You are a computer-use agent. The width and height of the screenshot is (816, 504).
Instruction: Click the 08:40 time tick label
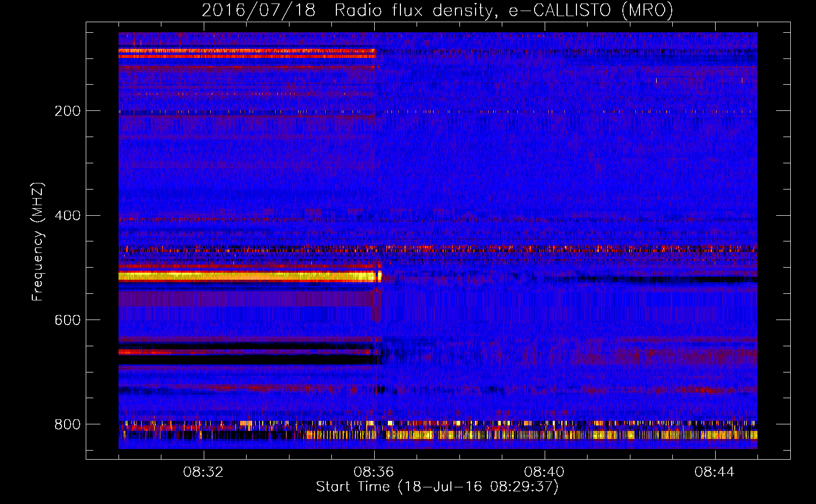(x=544, y=472)
